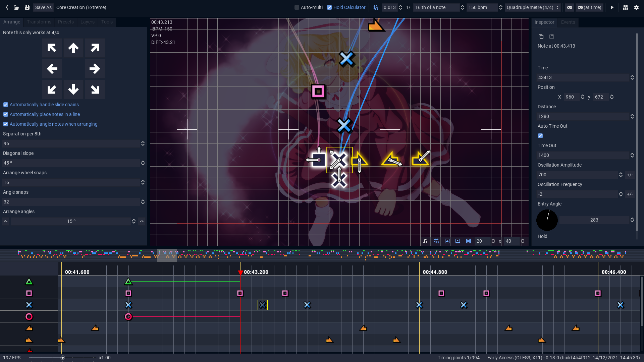Select the circle note track icon
Image resolution: width=644 pixels, height=362 pixels.
[x=29, y=317]
